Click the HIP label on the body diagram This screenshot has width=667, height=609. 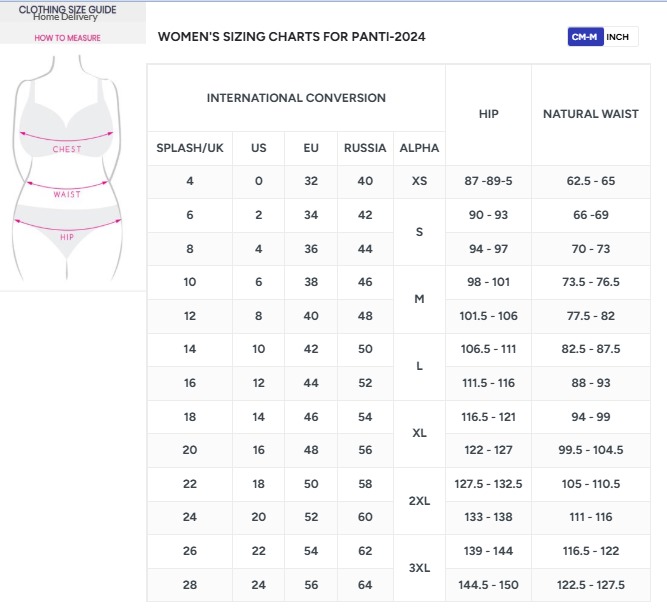tap(67, 237)
